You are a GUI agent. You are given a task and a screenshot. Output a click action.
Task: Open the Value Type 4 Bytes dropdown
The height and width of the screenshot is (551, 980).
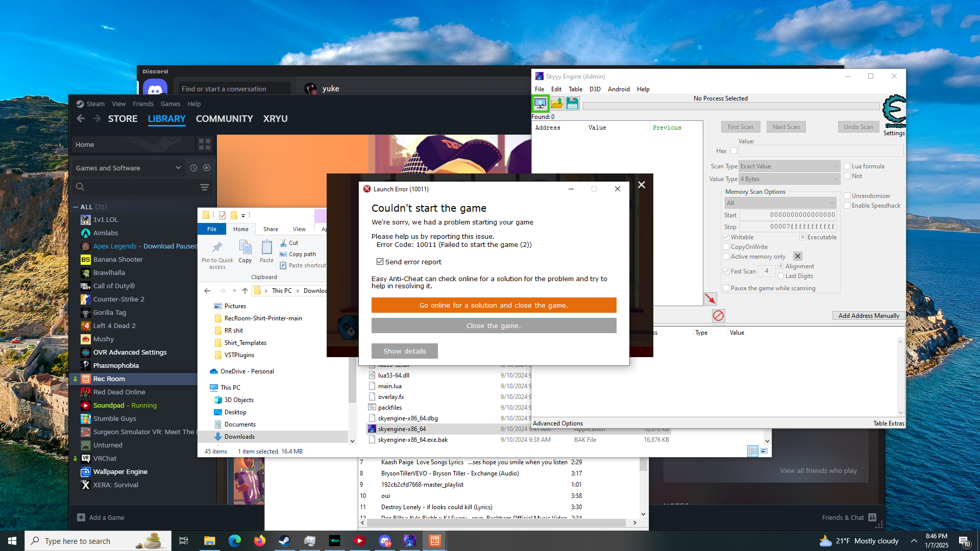(x=789, y=179)
